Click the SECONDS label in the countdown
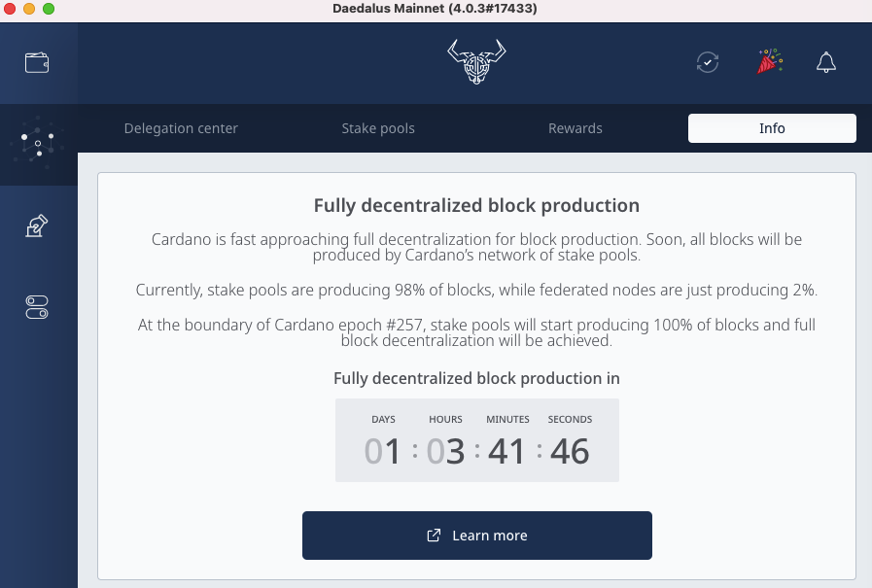 point(570,419)
